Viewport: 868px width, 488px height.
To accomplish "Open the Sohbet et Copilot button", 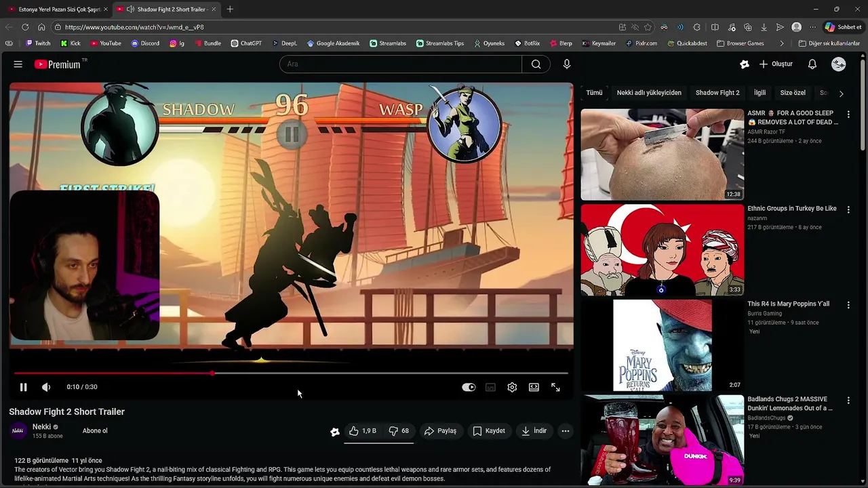I will click(844, 27).
